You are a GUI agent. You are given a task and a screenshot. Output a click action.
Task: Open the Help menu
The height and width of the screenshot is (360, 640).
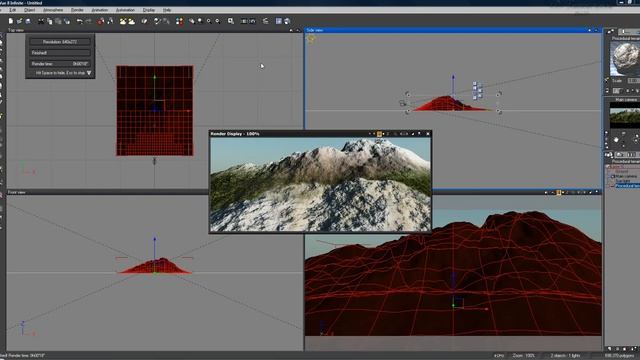point(167,10)
